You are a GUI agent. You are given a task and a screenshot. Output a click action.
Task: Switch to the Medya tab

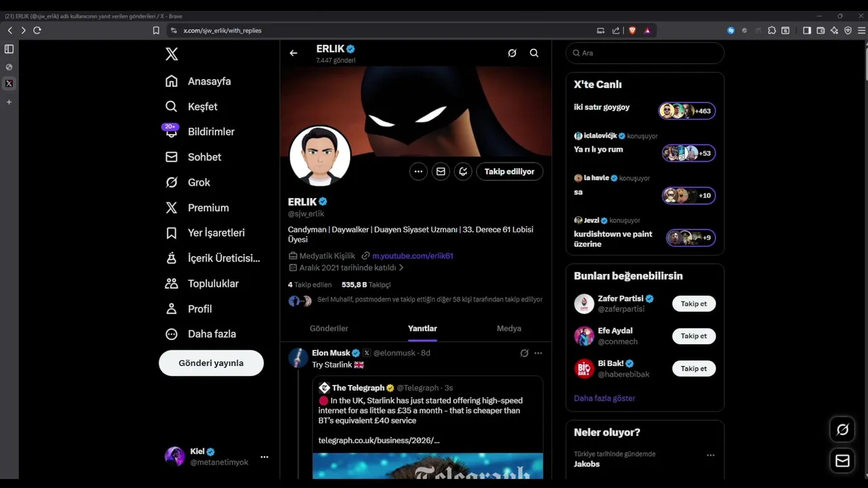pos(509,329)
